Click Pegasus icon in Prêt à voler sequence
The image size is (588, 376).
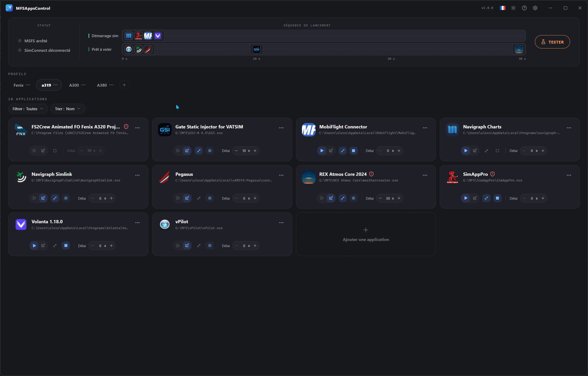148,49
